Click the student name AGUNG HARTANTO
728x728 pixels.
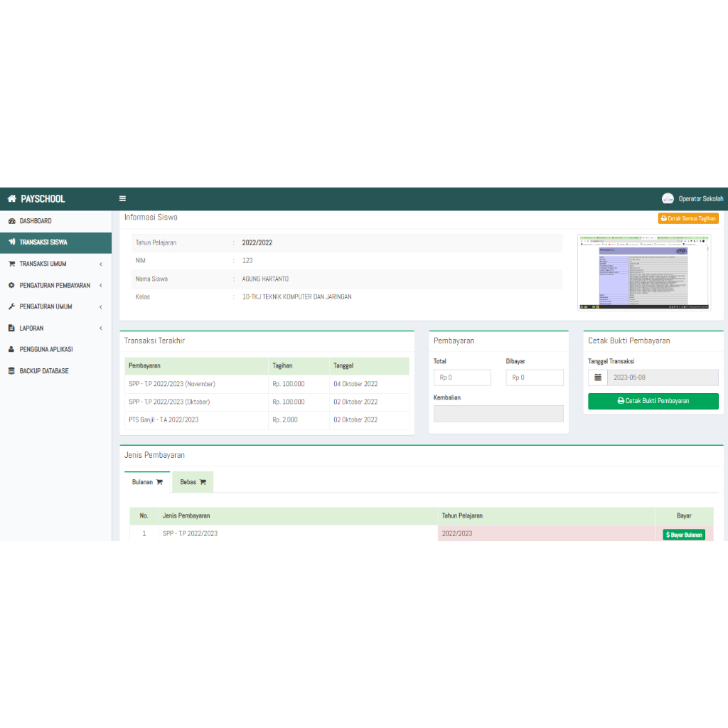click(265, 279)
